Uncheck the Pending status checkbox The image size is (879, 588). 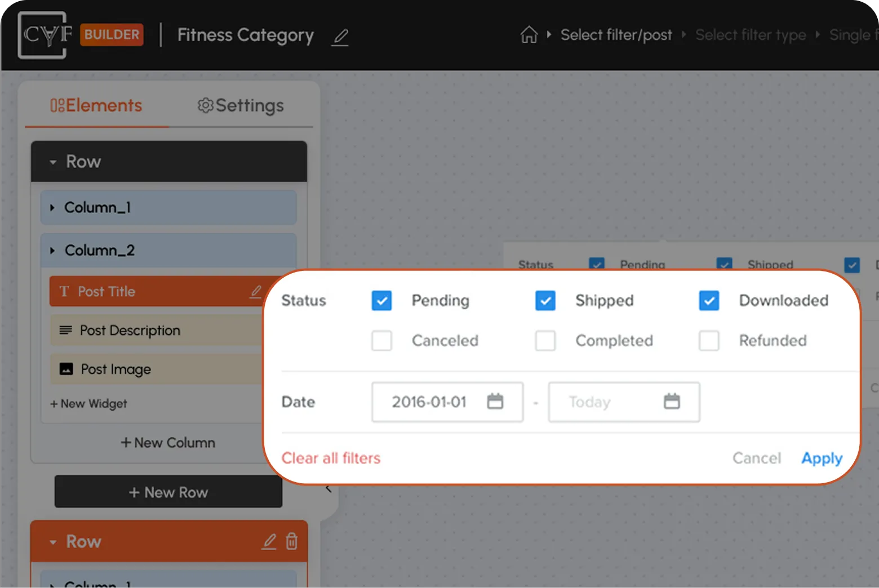pos(381,301)
